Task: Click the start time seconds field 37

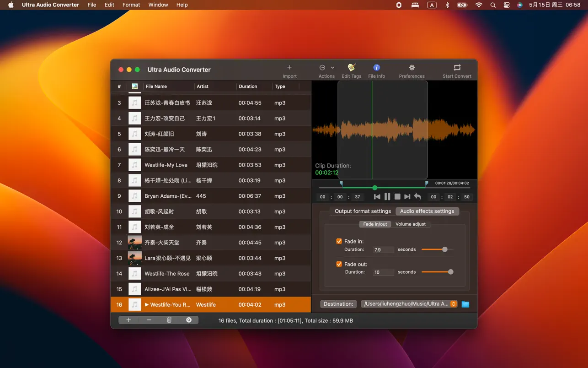Action: pyautogui.click(x=357, y=197)
